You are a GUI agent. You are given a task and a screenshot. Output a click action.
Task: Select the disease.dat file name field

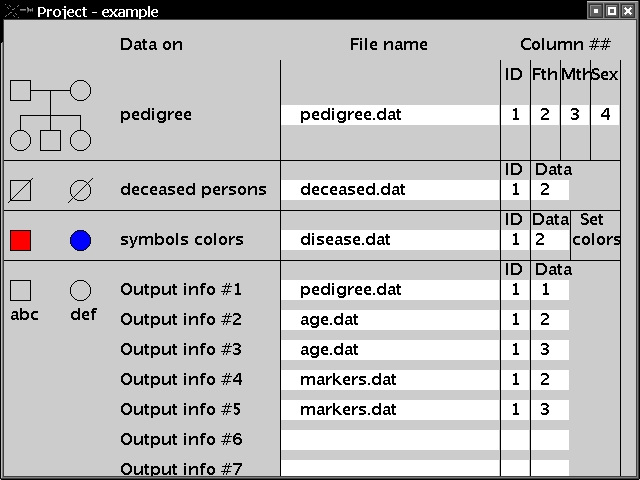(390, 240)
